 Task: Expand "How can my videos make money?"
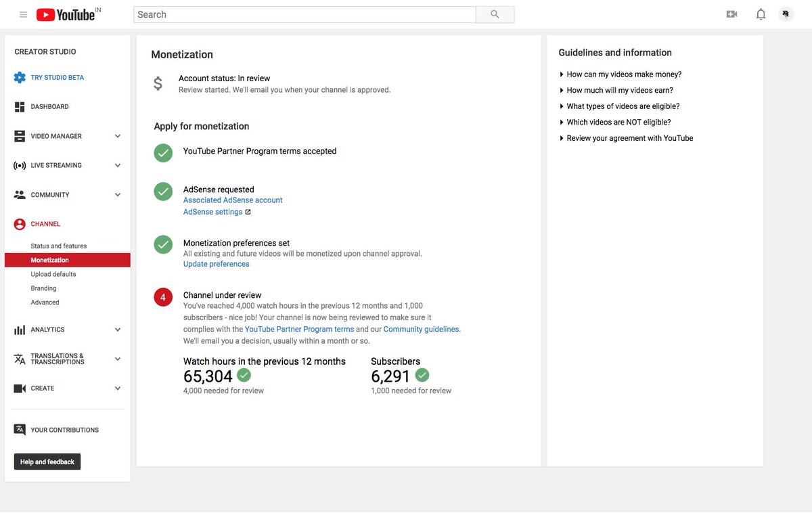coord(621,74)
